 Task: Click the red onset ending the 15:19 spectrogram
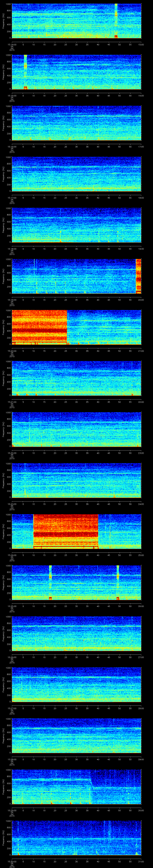click(138, 276)
